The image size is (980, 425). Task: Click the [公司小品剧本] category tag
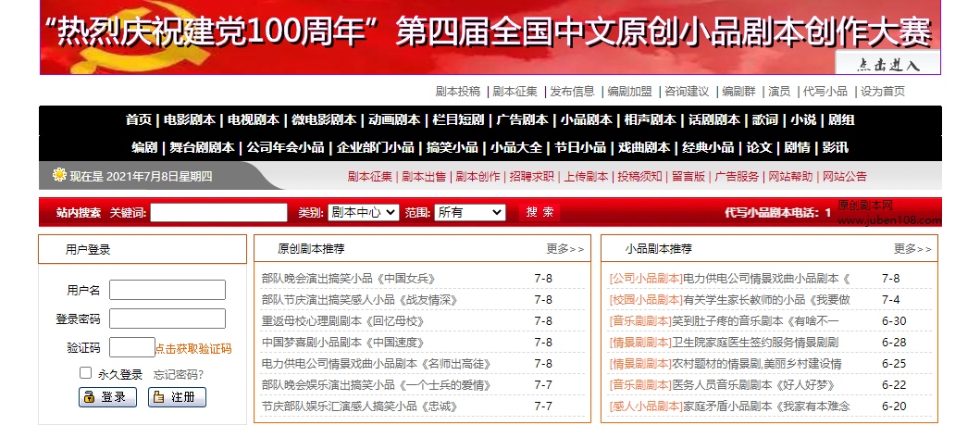646,278
